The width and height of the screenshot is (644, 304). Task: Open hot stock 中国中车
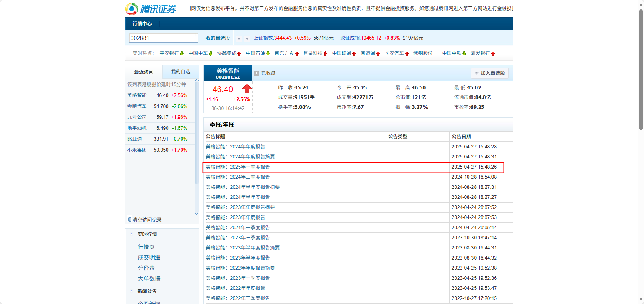[x=198, y=53]
